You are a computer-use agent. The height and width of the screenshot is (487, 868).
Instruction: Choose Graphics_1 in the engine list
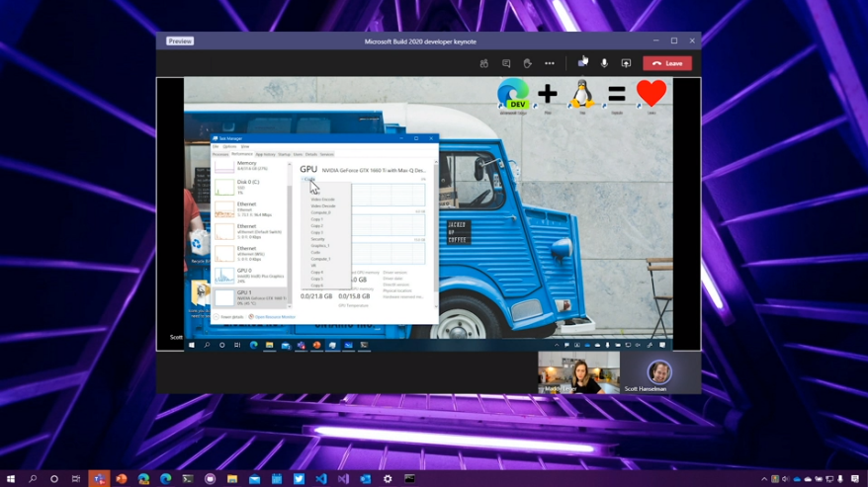(x=320, y=246)
